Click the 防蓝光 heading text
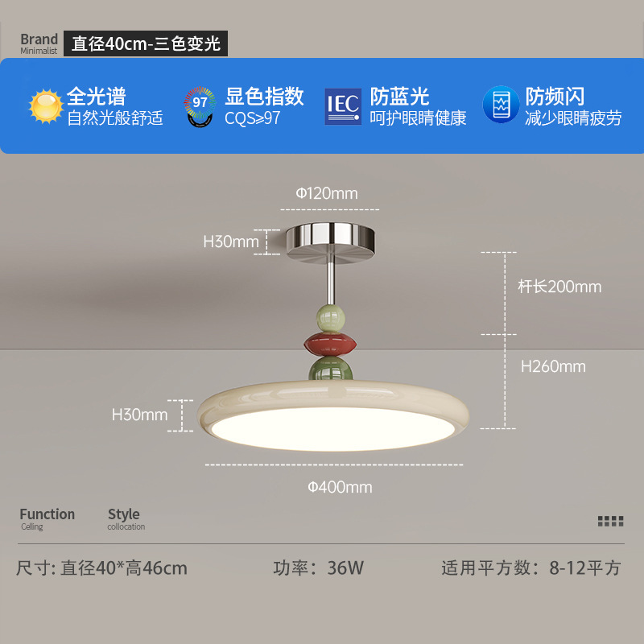Viewport: 644px width, 644px height. (399, 96)
